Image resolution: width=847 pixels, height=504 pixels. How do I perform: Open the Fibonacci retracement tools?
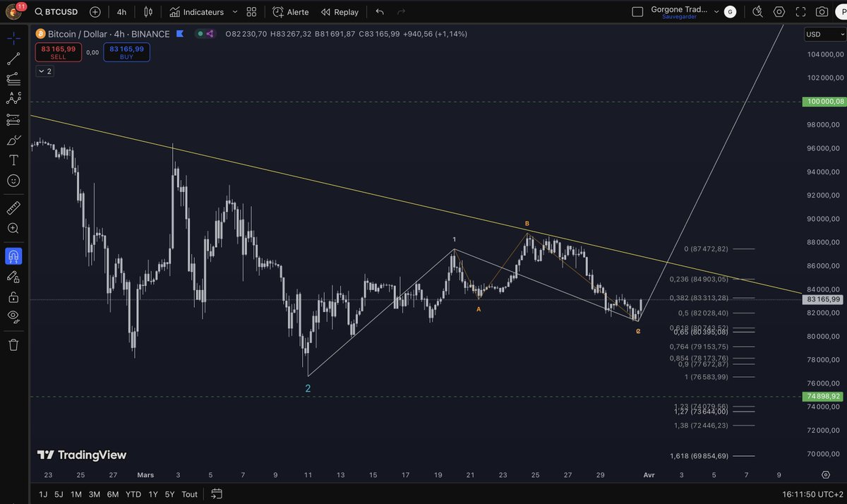click(x=13, y=79)
